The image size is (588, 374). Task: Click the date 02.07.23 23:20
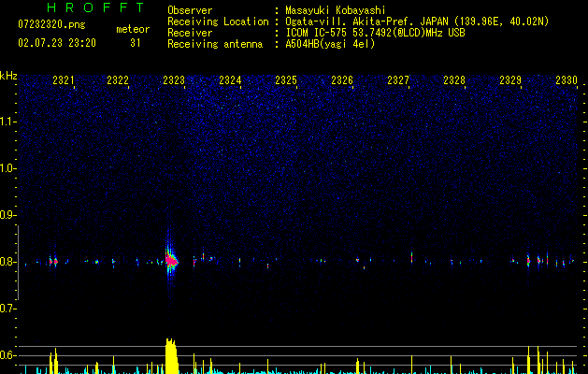coord(57,43)
